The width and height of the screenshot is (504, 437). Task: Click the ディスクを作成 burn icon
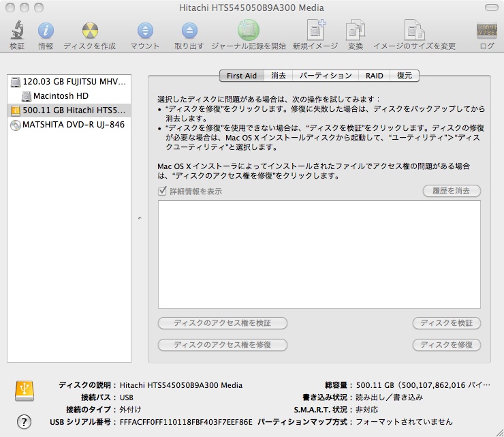coord(90,31)
